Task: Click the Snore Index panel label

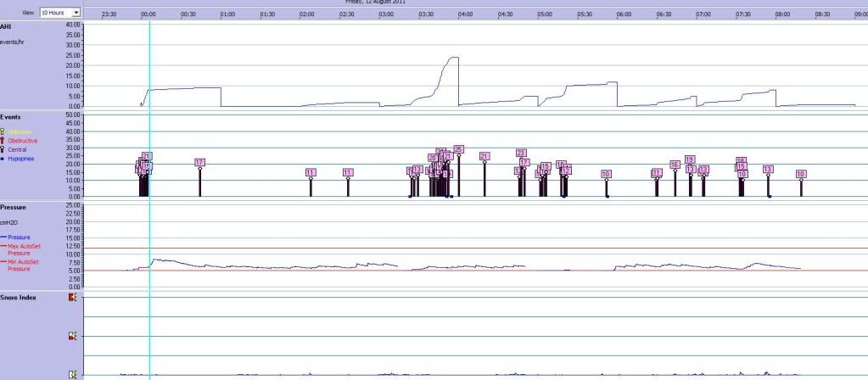Action: coord(18,298)
